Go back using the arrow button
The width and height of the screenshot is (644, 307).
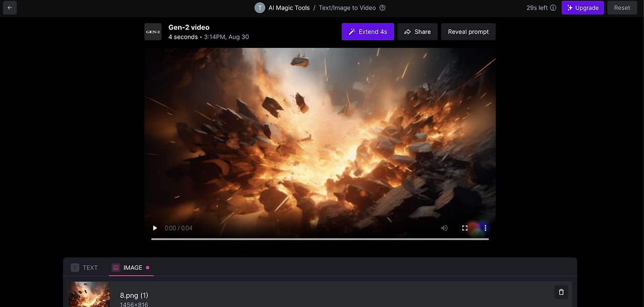tap(10, 8)
